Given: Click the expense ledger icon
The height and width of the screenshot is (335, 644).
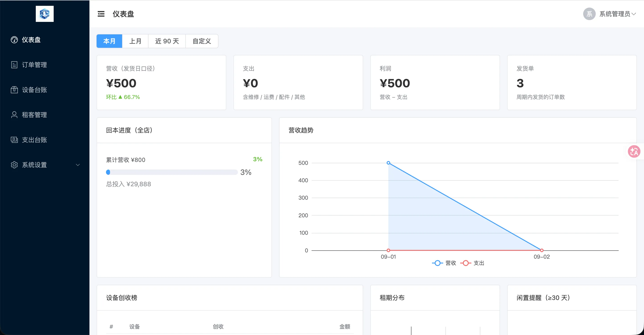Looking at the screenshot, I should click(14, 140).
